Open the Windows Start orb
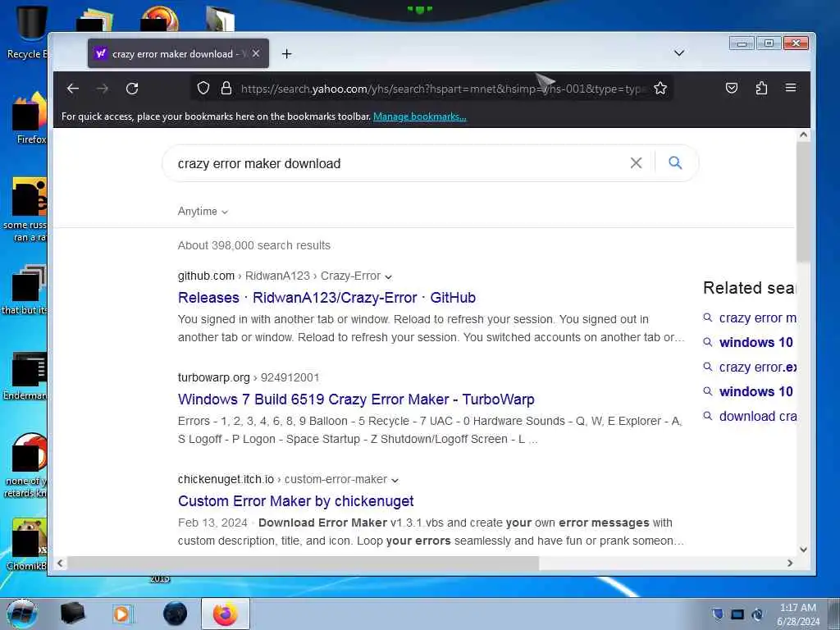840x630 pixels. click(x=21, y=614)
